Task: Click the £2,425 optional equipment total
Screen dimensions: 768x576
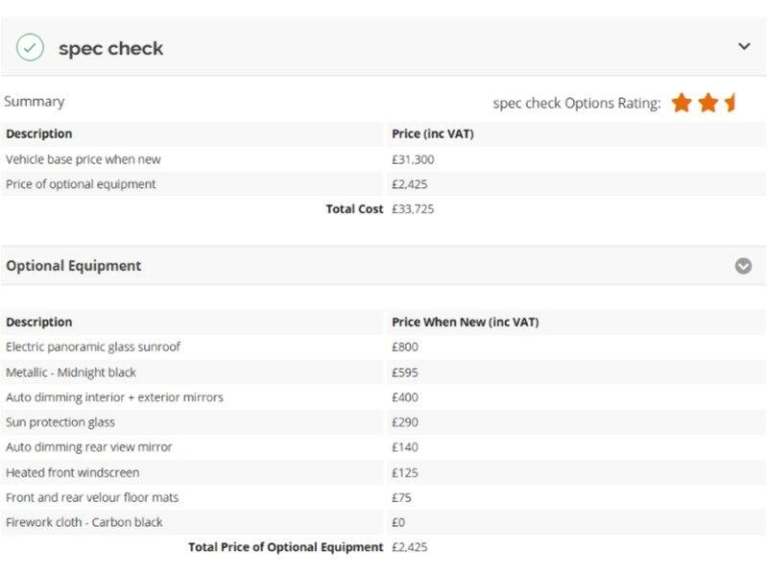Action: [409, 547]
